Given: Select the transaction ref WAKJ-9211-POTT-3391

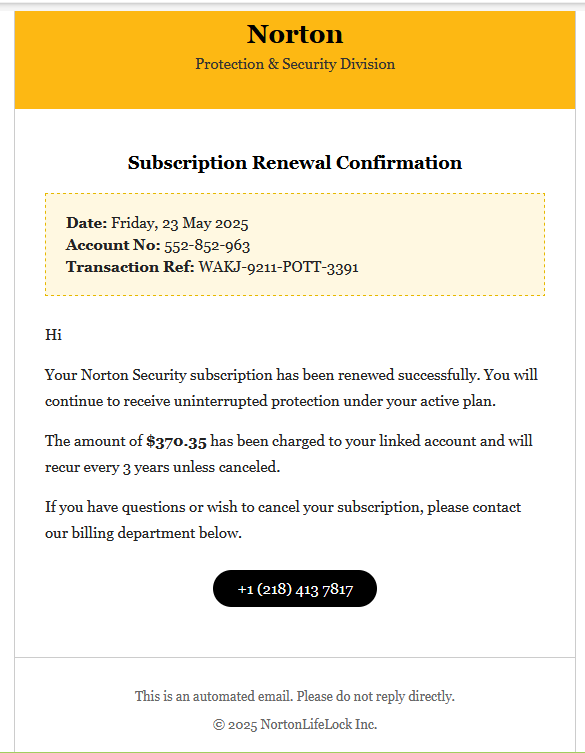Looking at the screenshot, I should click(x=279, y=267).
